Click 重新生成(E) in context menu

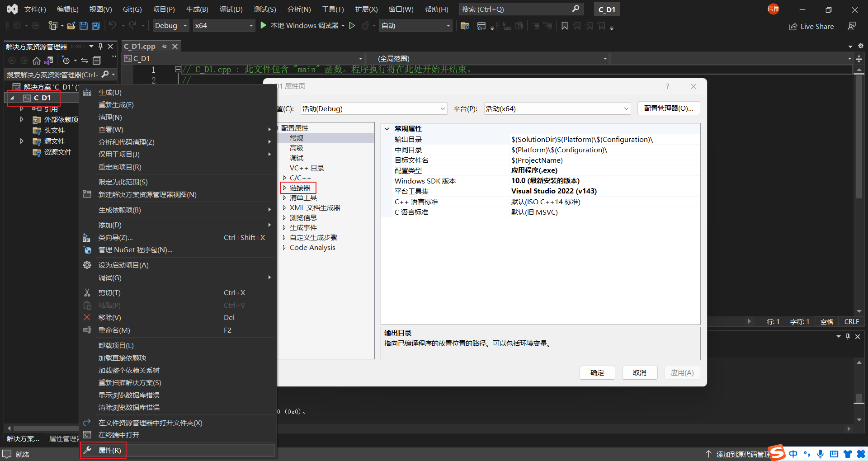[x=116, y=105]
